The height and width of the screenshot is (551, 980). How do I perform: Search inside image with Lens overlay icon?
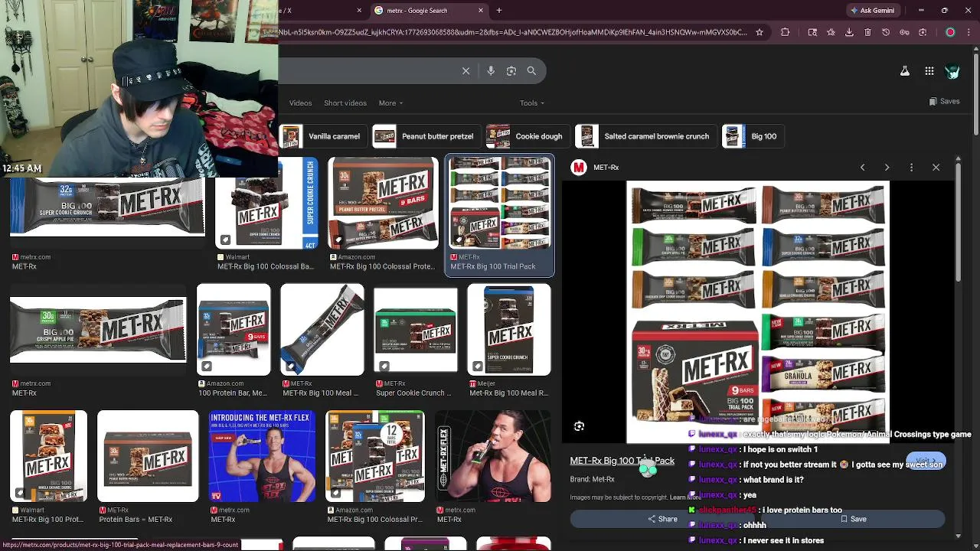click(x=579, y=426)
